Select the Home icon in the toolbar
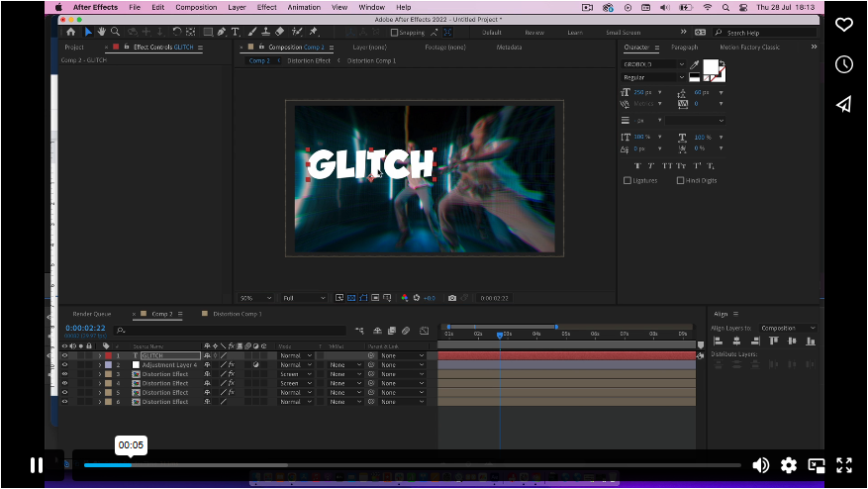Image resolution: width=868 pixels, height=489 pixels. pyautogui.click(x=71, y=32)
